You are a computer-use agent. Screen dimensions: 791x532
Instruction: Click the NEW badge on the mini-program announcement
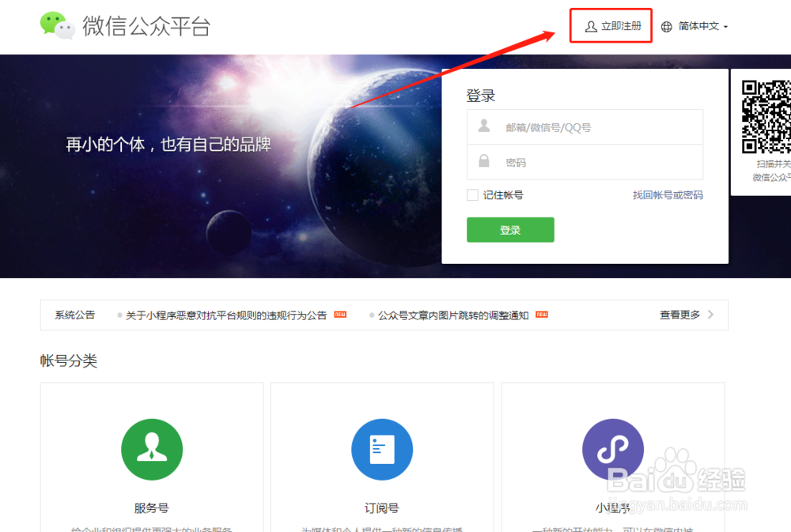[x=339, y=314]
